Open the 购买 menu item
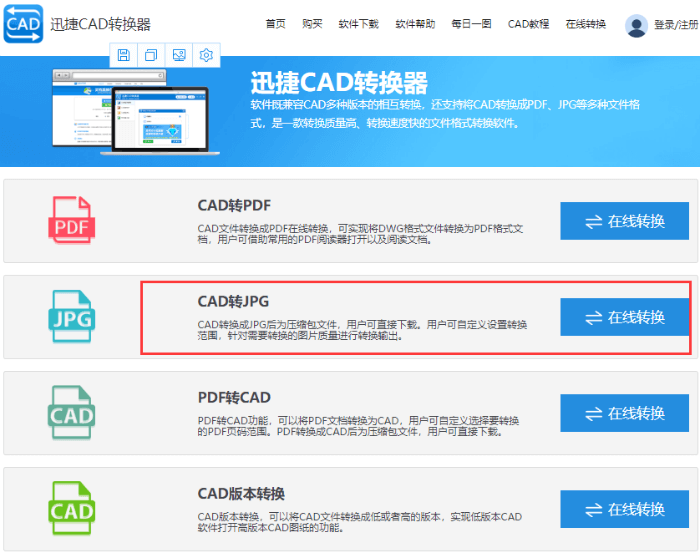 [x=312, y=24]
